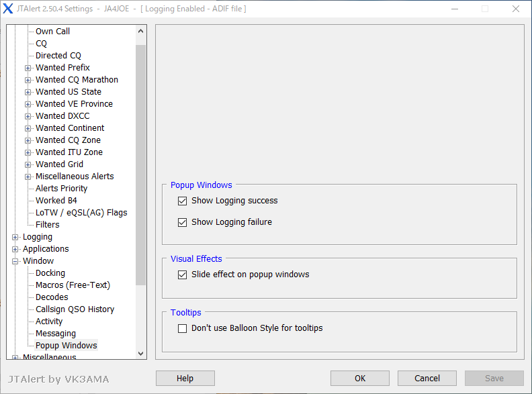Expand the Wanted Prefix tree node
532x394 pixels.
click(28, 68)
